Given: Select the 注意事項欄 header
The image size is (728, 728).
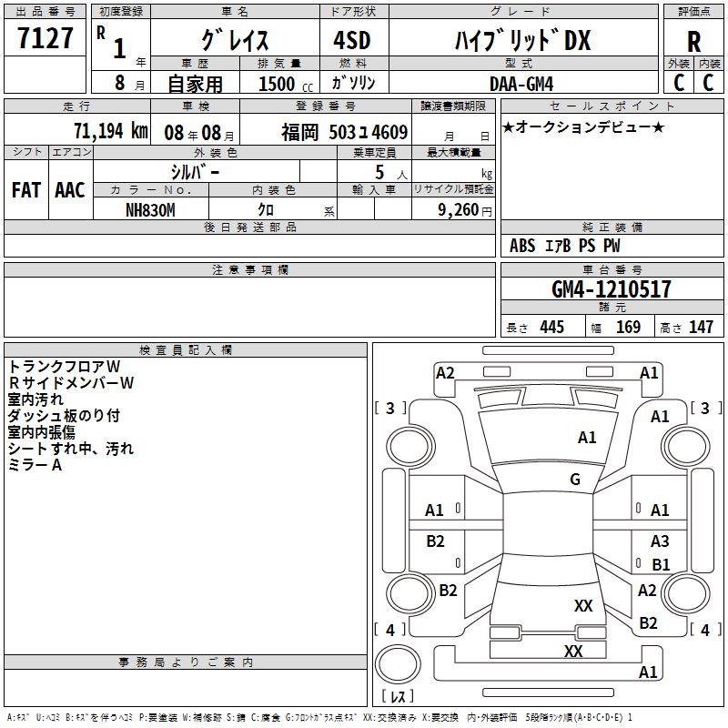Looking at the screenshot, I should tap(249, 269).
